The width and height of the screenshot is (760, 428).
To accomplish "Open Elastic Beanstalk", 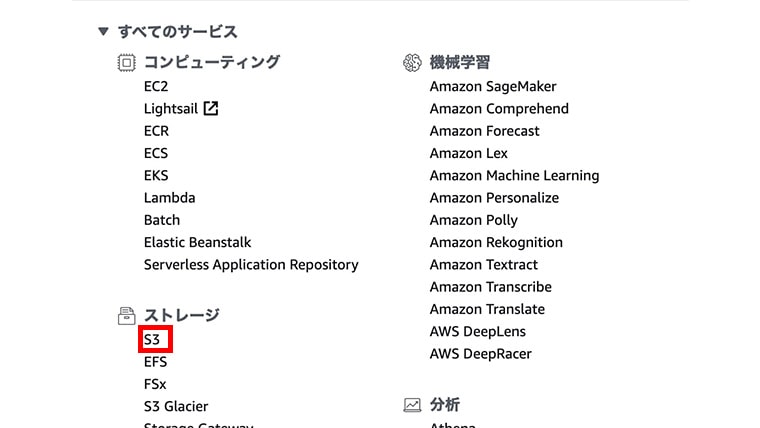I will (x=198, y=242).
